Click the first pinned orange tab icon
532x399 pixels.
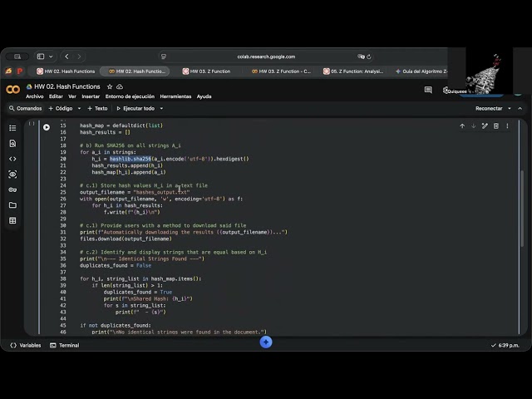point(9,71)
